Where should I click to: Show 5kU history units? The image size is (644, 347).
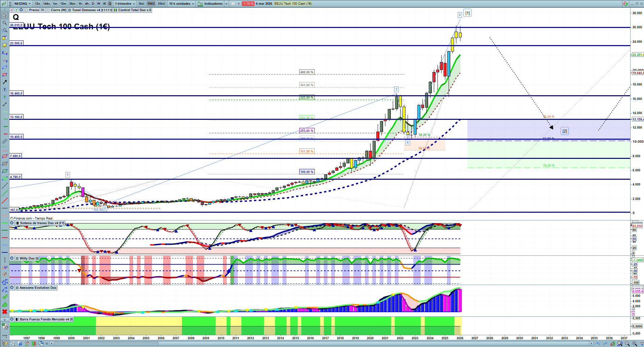click(141, 4)
